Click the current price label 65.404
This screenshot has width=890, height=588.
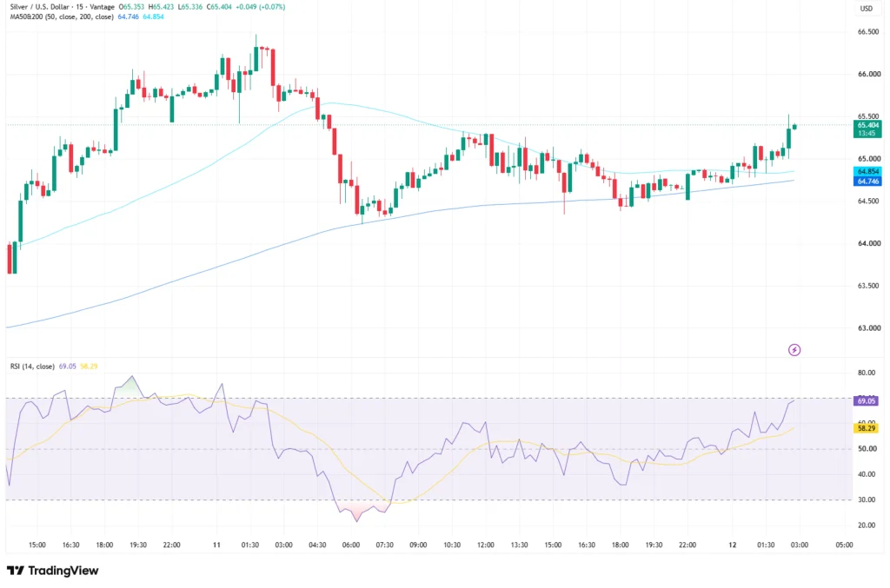click(868, 125)
